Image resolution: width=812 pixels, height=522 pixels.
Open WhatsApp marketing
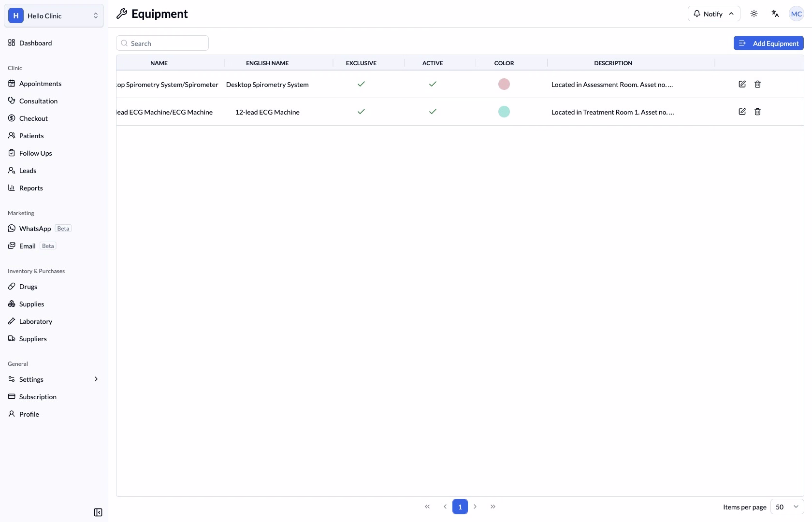coord(54,229)
